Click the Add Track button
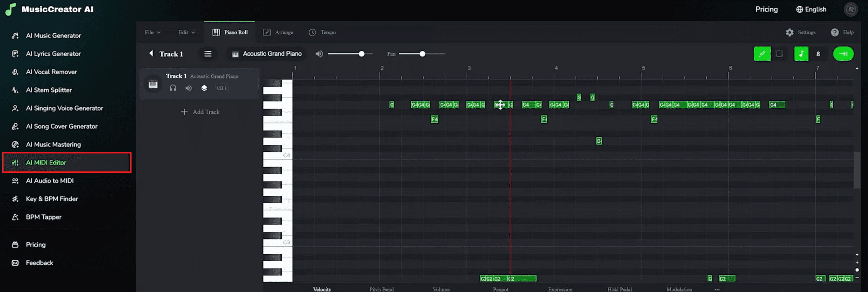Screen dimensions: 868x292 200,112
